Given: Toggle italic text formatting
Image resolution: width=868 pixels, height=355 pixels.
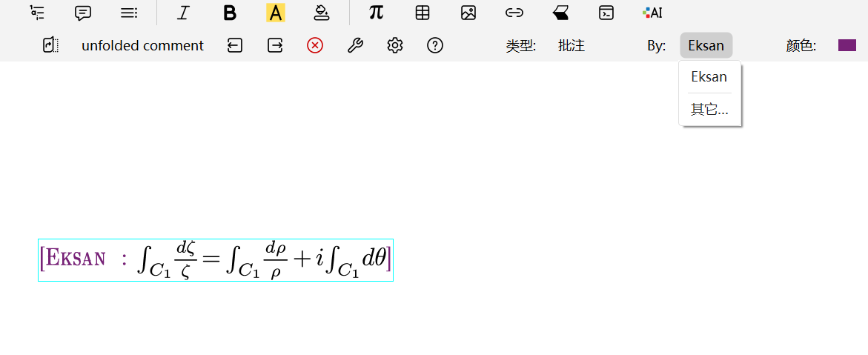Looking at the screenshot, I should 183,13.
